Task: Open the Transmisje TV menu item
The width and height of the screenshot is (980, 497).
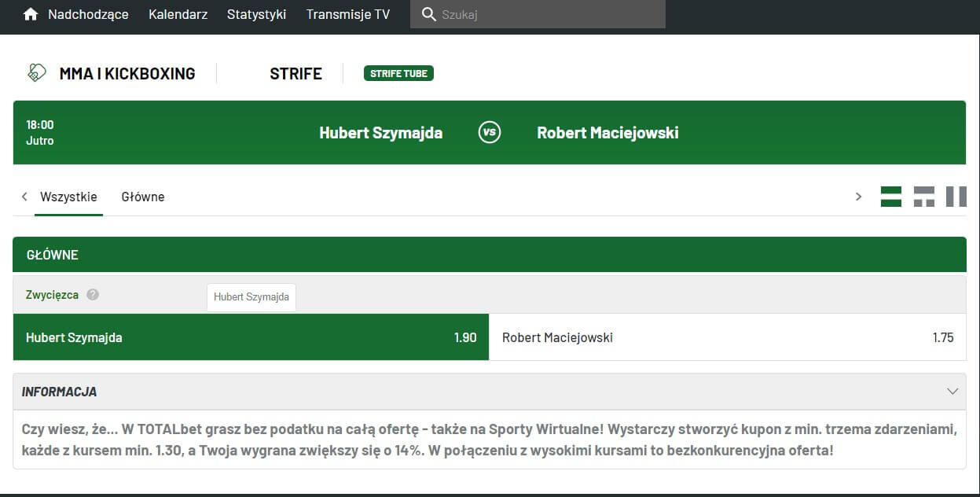Action: 347,14
